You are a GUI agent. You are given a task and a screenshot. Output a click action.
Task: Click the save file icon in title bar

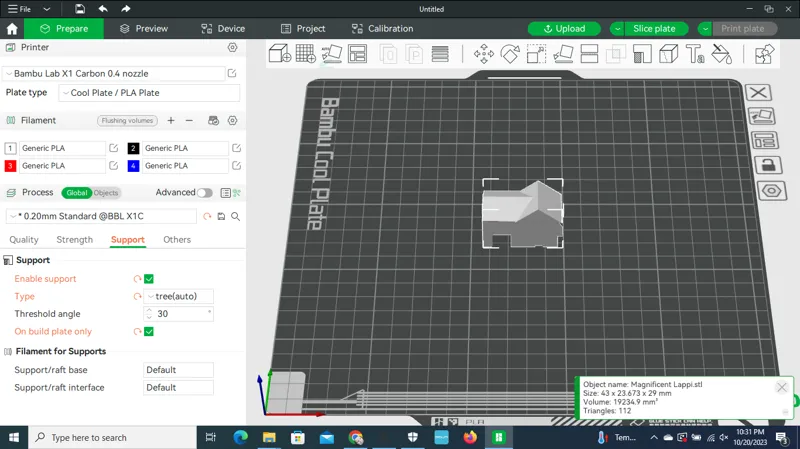(80, 9)
